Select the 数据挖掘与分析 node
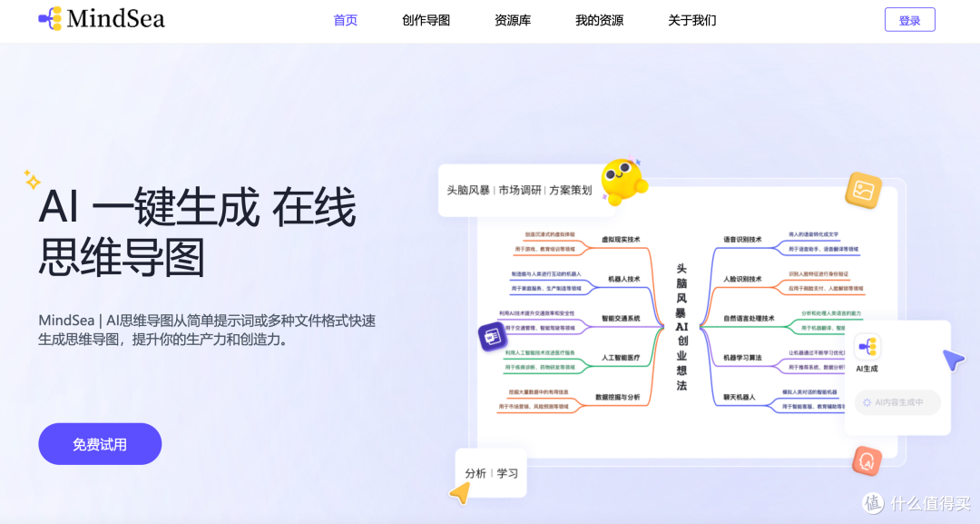 point(617,397)
